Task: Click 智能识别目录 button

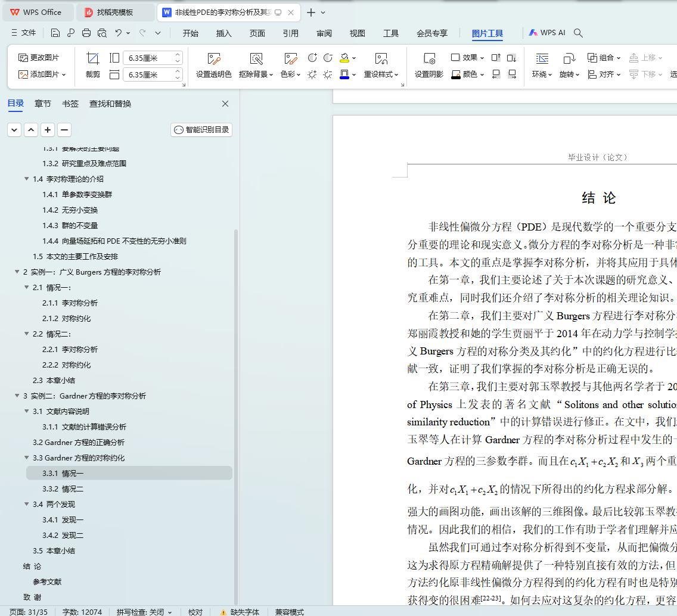Action: 201,130
